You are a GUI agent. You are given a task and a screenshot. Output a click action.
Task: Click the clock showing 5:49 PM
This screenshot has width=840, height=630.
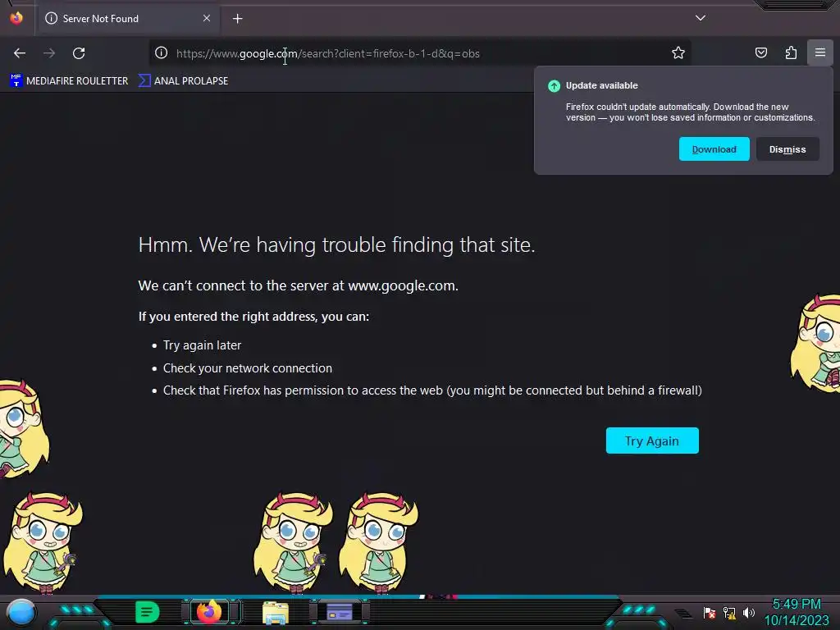pyautogui.click(x=797, y=605)
